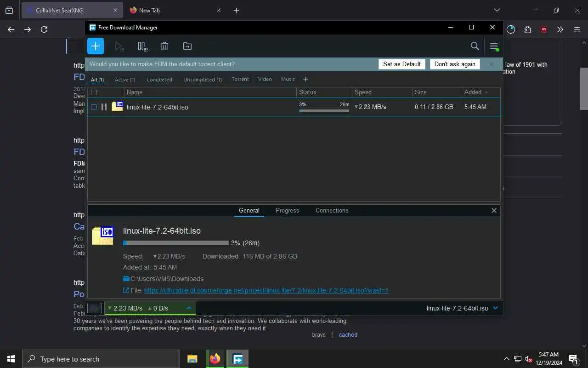Click the General panel progress bar

tap(175, 243)
